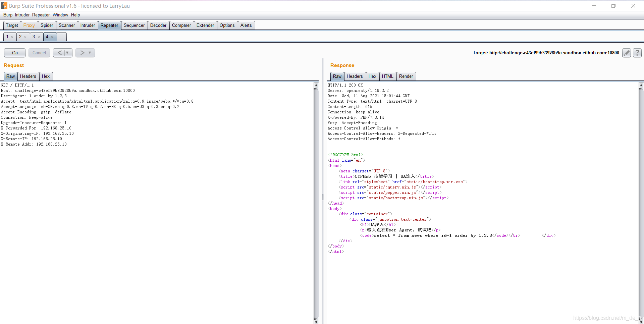Switch to the Sequencer tab
This screenshot has width=644, height=324.
click(x=134, y=25)
